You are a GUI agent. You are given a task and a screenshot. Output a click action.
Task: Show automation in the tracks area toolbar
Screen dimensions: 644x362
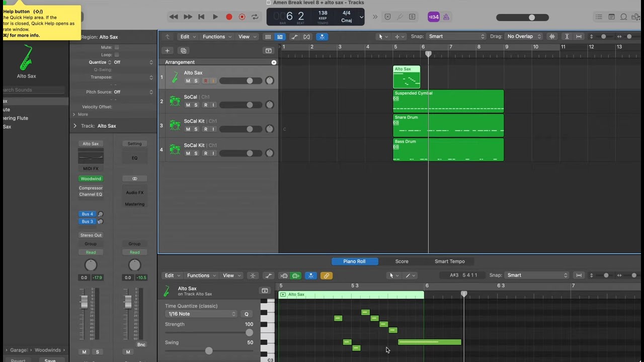point(294,37)
